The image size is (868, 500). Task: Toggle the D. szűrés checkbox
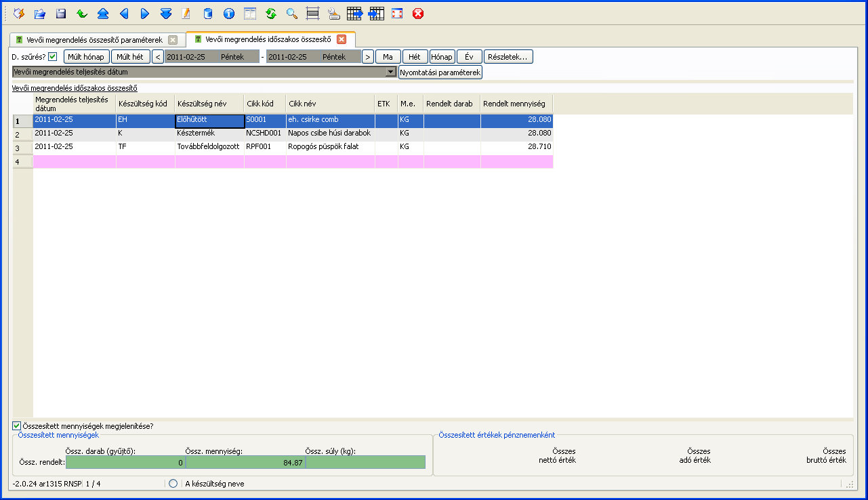click(52, 57)
